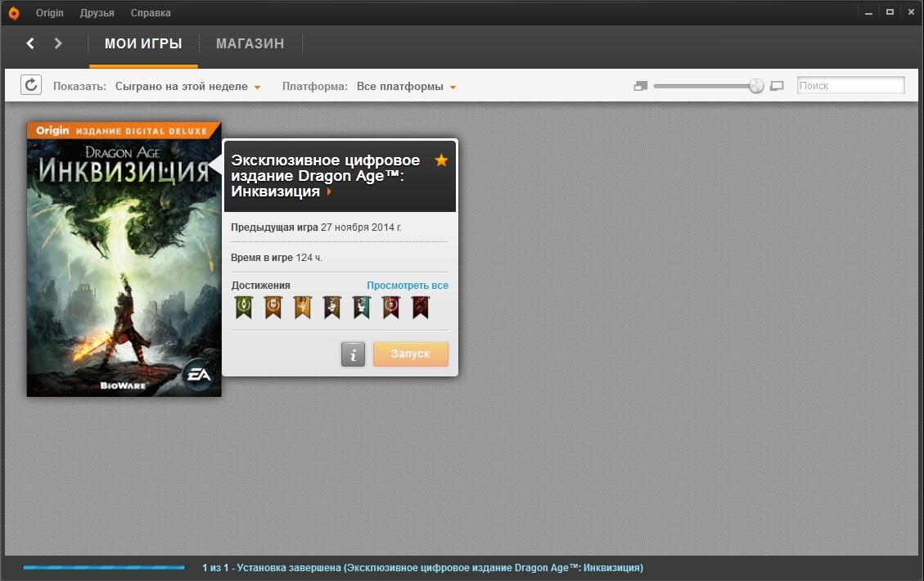
Task: Click the first green achievement banner
Action: pyautogui.click(x=244, y=307)
